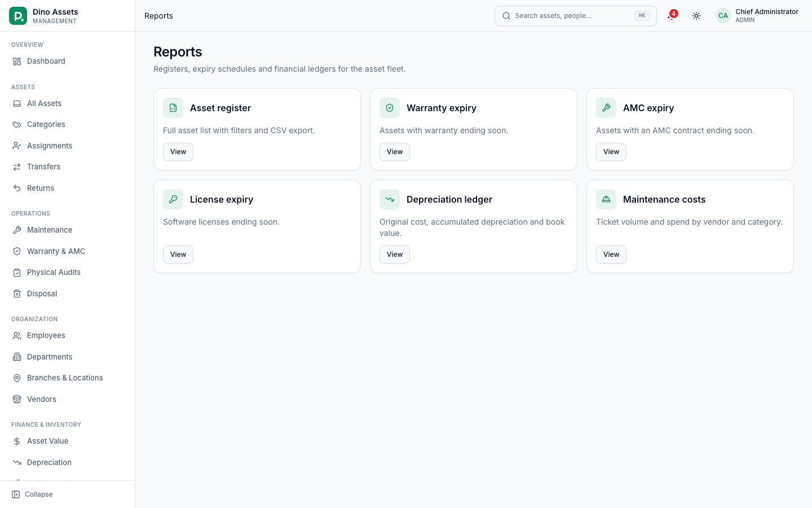The width and height of the screenshot is (812, 508).
Task: Open Physical Audits
Action: tap(68, 272)
